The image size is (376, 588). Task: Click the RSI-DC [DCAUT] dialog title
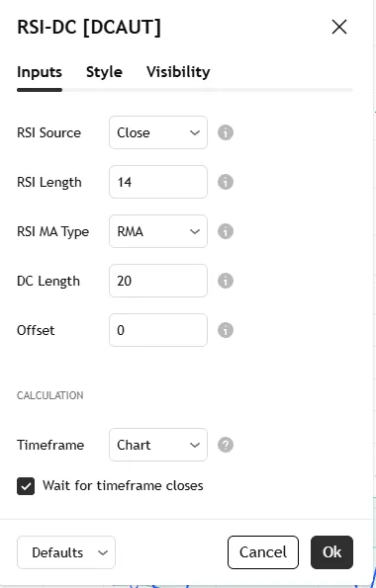point(89,28)
